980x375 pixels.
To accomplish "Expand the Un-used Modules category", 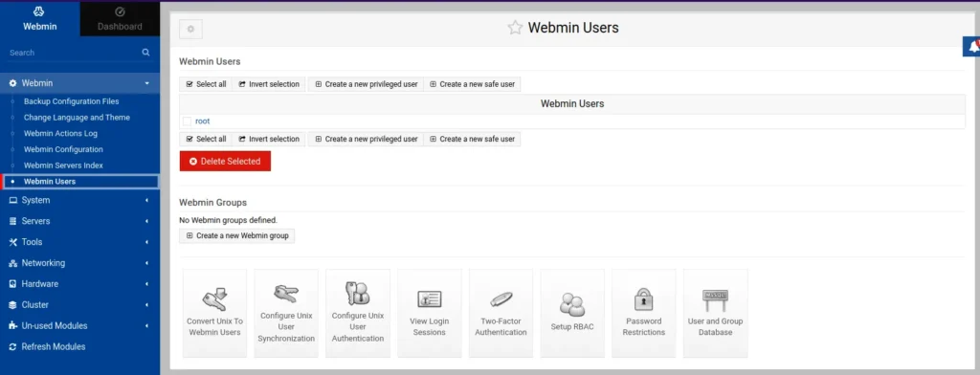I will click(80, 325).
